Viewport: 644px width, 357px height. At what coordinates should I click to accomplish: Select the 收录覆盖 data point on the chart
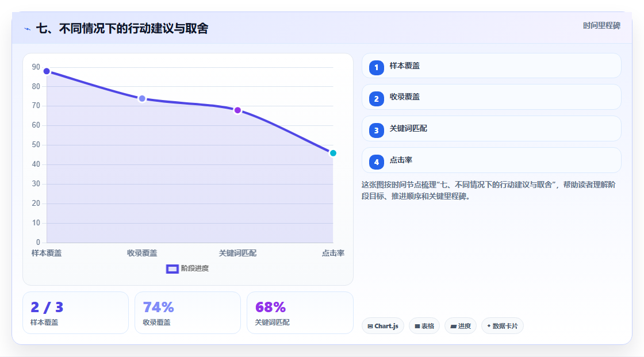(142, 99)
